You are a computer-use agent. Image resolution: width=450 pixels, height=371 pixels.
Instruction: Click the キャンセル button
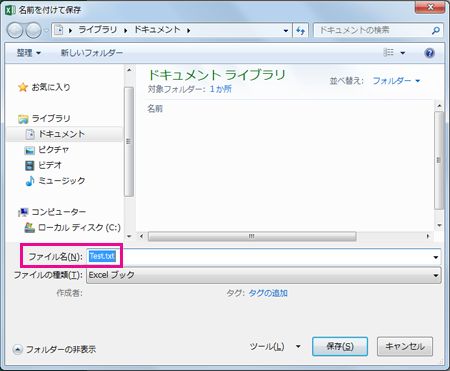405,346
